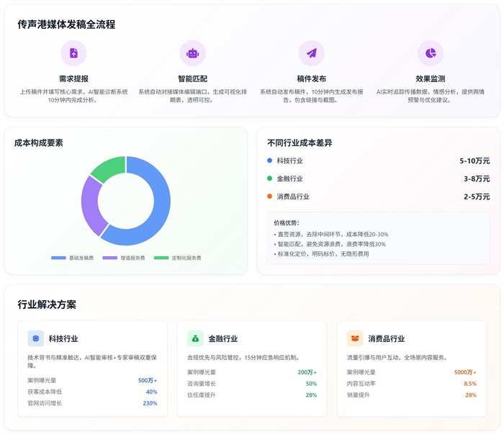Open the 价格优势 info box
Image resolution: width=504 pixels, height=434 pixels.
378,238
